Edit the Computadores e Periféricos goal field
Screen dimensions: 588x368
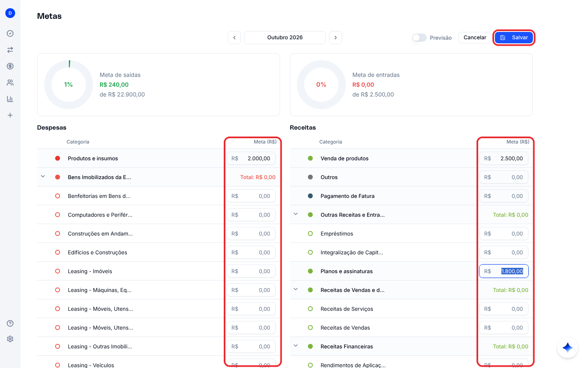click(x=251, y=215)
